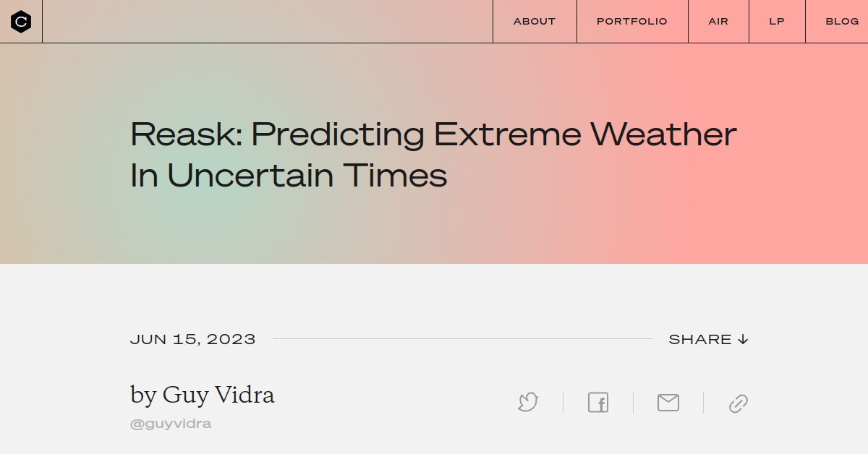Screen dimensions: 868x454
Task: Click the downward arrow next to SHARE
Action: 744,338
